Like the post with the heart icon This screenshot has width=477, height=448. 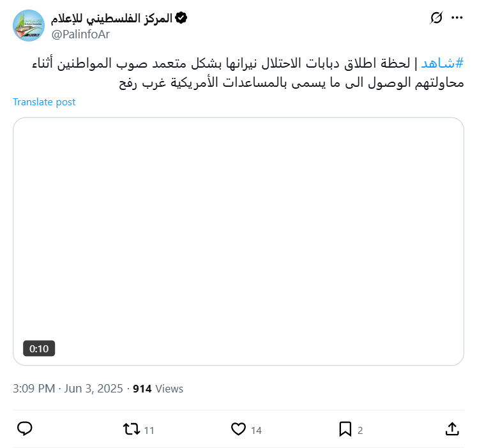tap(238, 429)
